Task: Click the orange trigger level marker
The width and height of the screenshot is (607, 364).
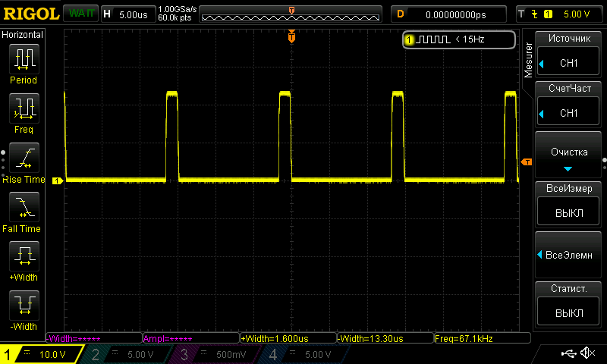Action: 526,162
